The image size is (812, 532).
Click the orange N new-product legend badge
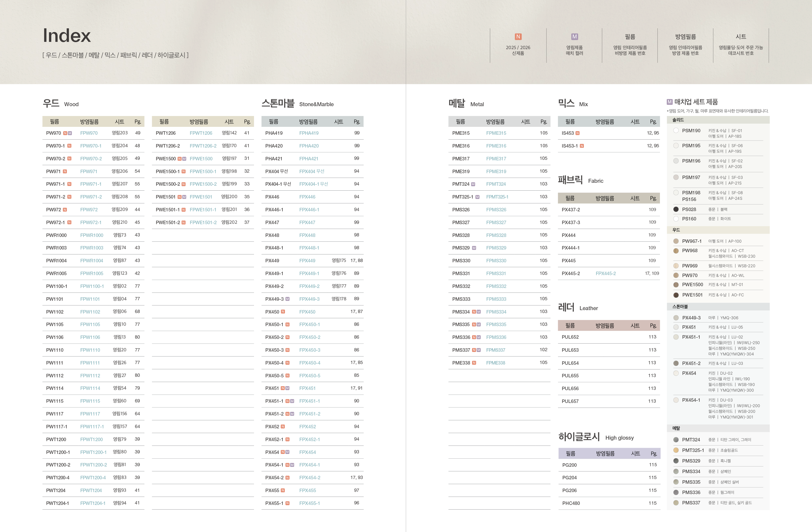point(518,36)
